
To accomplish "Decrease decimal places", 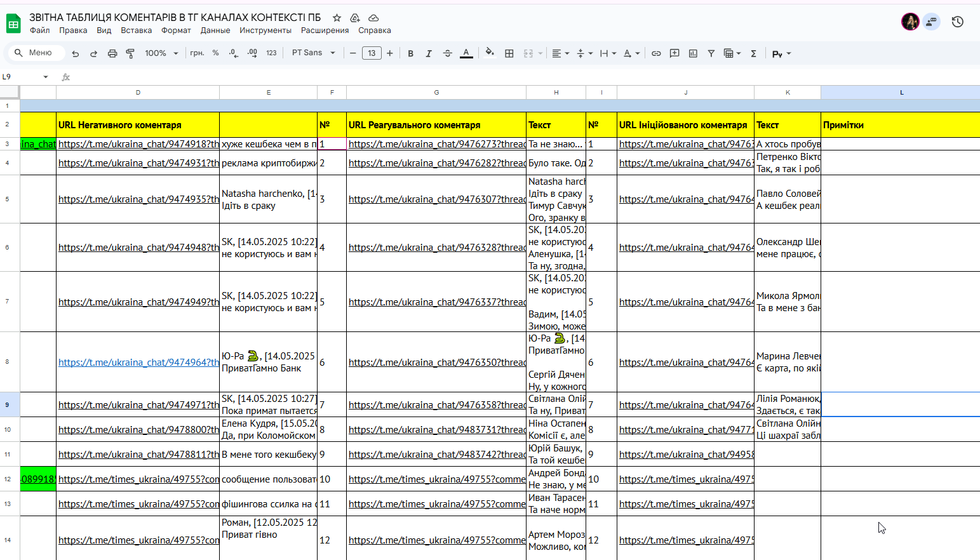I will coord(234,53).
